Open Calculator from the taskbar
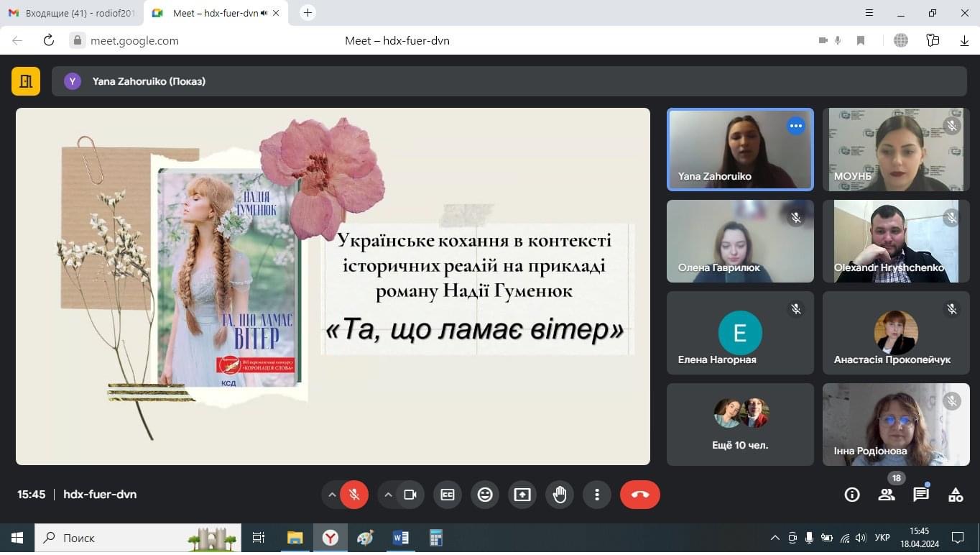The height and width of the screenshot is (555, 980). (435, 538)
